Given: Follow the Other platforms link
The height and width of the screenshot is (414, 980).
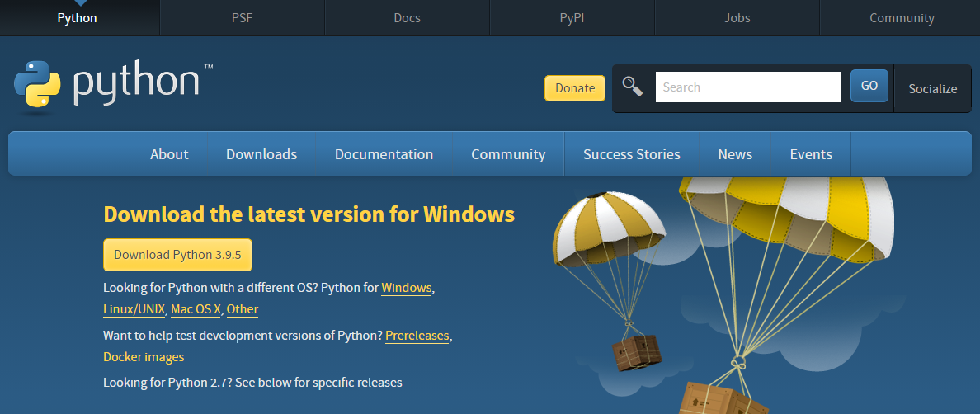Looking at the screenshot, I should pos(243,309).
